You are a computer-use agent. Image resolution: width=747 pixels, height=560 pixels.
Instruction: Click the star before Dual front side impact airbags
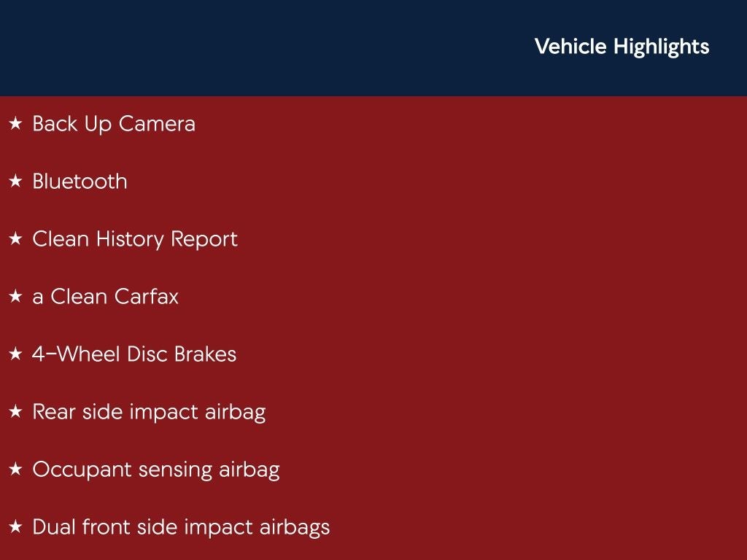15,527
